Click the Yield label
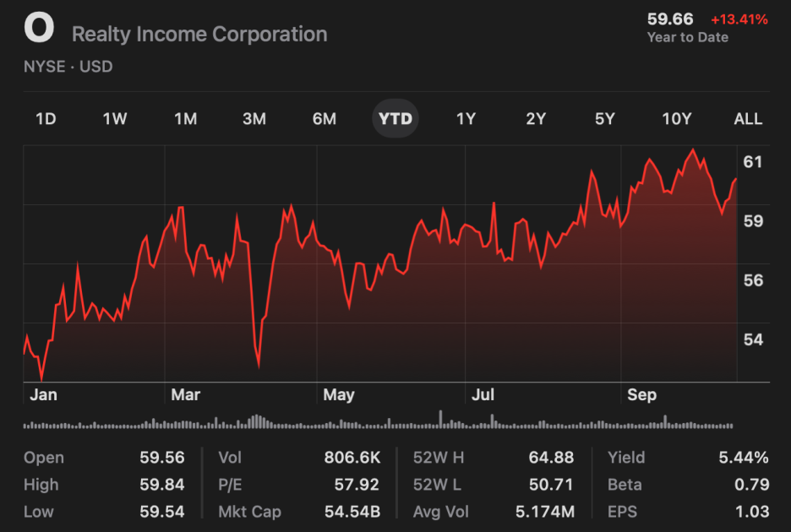This screenshot has height=532, width=791. 626,458
